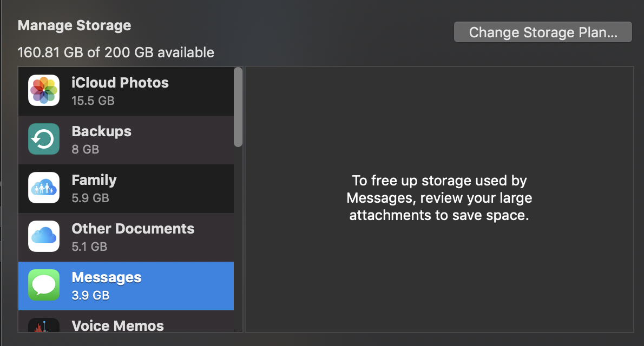Click the scrollbar track below the thumb
Image resolution: width=644 pixels, height=346 pixels.
click(x=238, y=238)
